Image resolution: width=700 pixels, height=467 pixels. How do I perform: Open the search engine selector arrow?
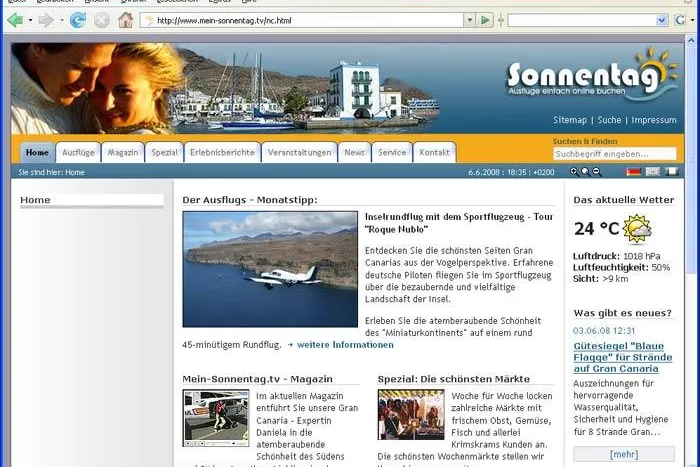point(692,21)
